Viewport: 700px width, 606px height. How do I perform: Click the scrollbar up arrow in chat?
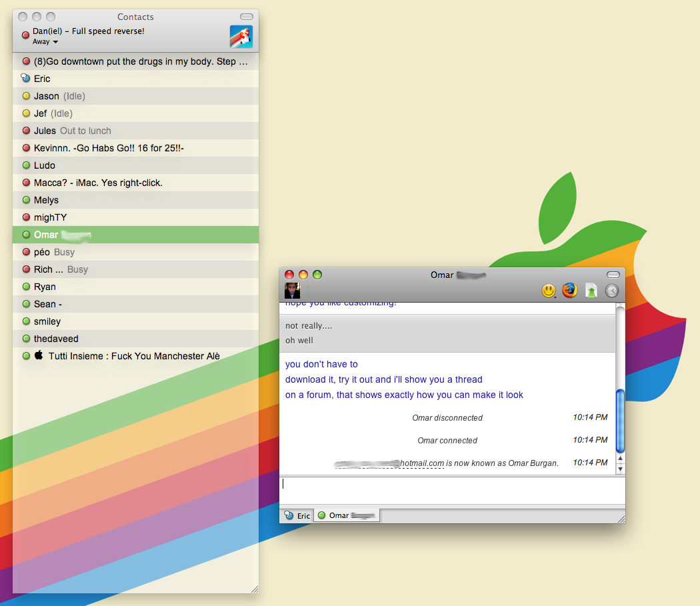(620, 459)
